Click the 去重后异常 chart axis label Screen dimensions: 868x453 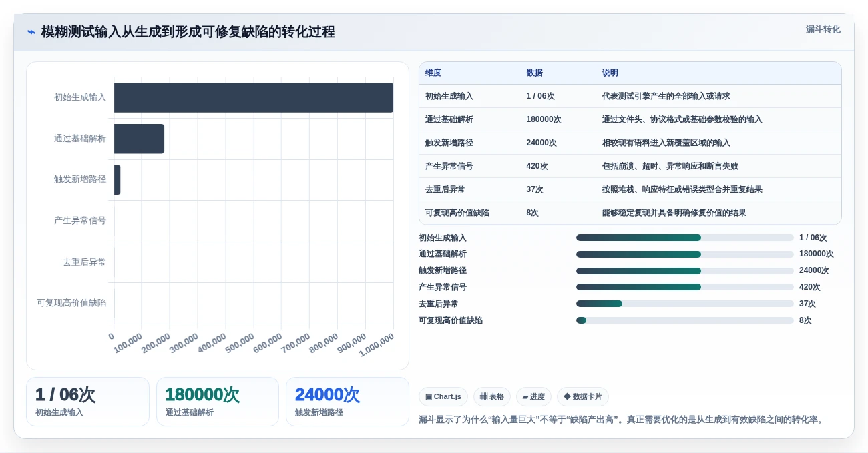click(x=84, y=262)
